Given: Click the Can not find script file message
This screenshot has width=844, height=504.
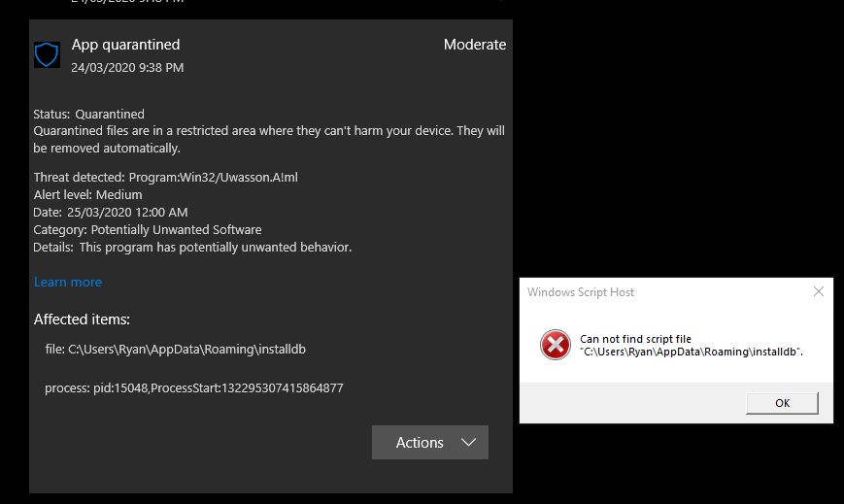Looking at the screenshot, I should click(x=692, y=346).
